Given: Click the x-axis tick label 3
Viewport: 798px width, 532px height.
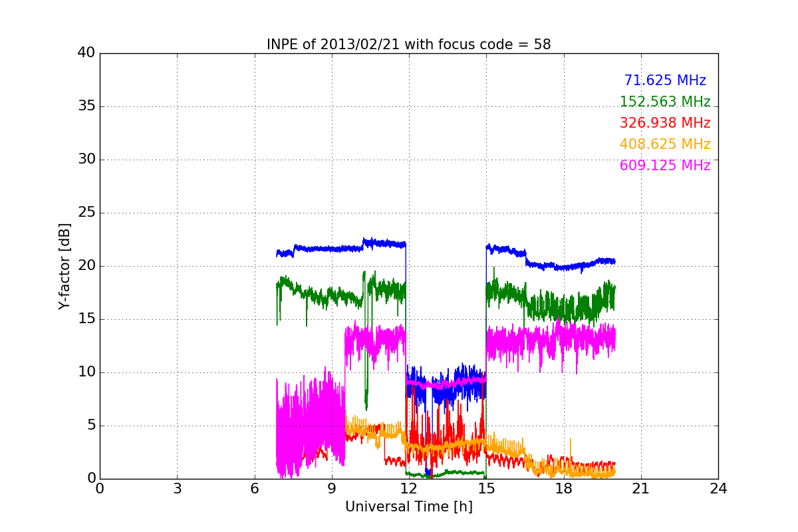Looking at the screenshot, I should point(177,489).
